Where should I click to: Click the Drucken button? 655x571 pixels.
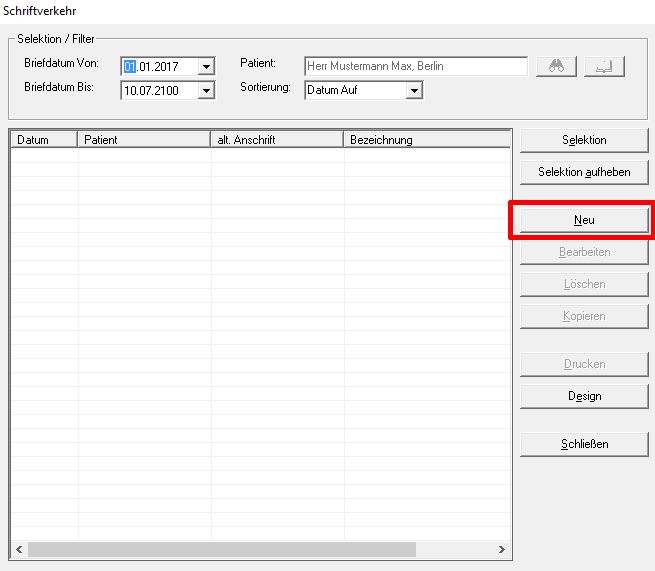[584, 364]
